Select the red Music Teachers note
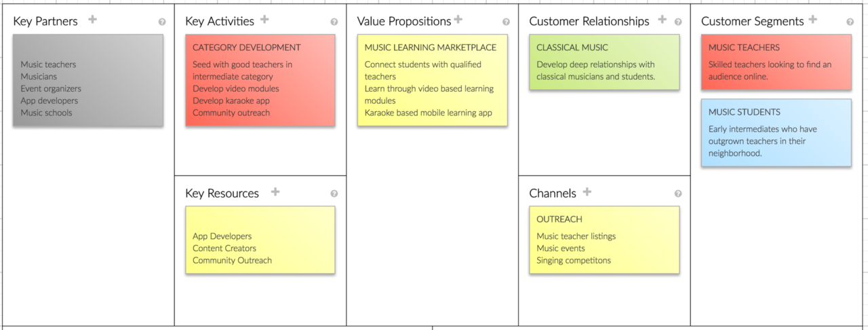 click(x=776, y=62)
